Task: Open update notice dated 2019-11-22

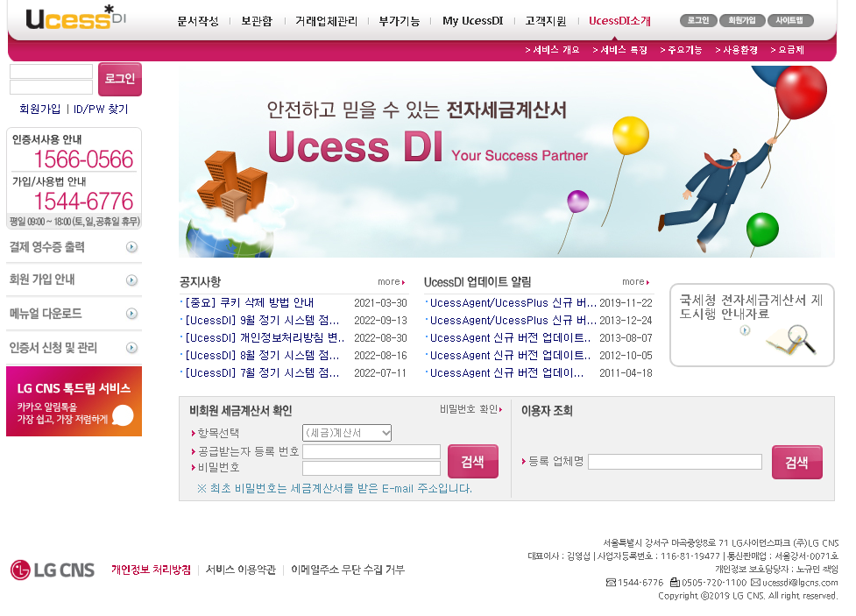Action: coord(513,302)
